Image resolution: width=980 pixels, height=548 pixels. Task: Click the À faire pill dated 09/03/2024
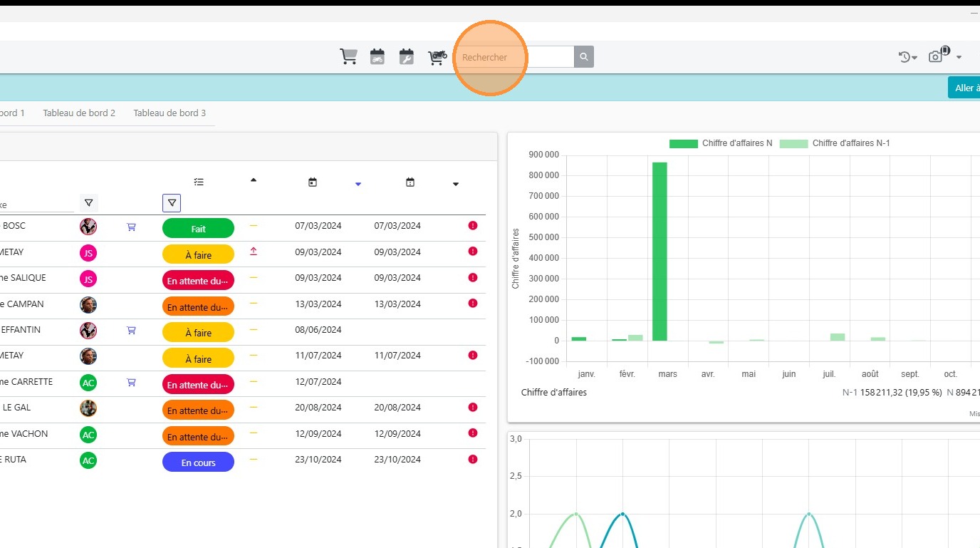198,254
